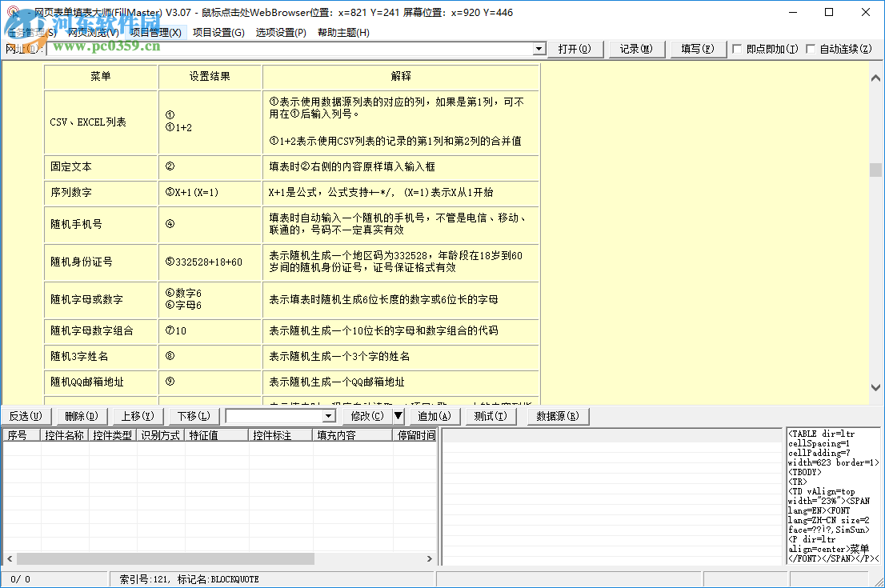Open the empty combo box beside 下移
The height and width of the screenshot is (588, 885).
327,416
